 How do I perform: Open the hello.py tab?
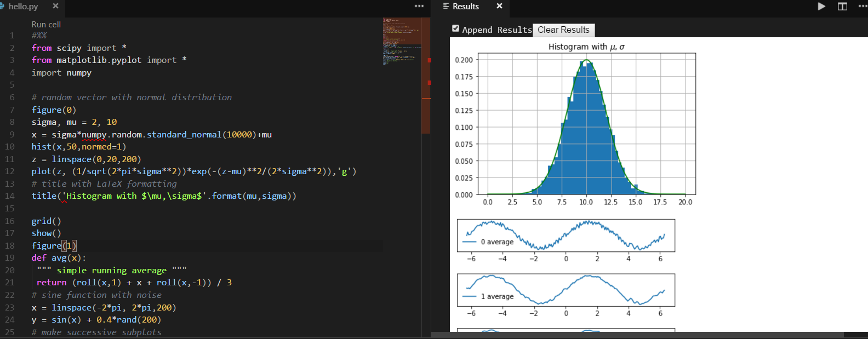[23, 7]
